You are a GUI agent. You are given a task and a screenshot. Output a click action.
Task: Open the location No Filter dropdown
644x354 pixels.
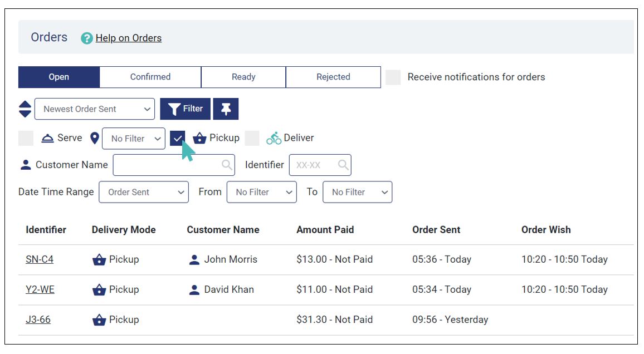click(x=134, y=139)
